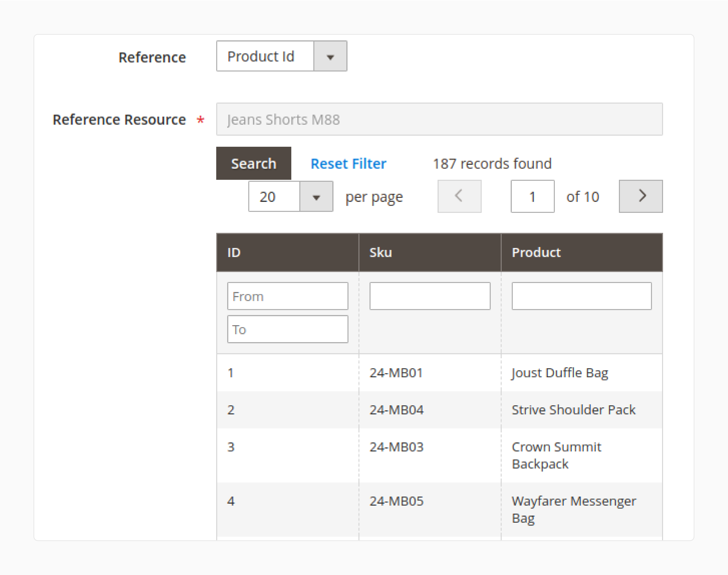Click the Reference Resource input field
The width and height of the screenshot is (728, 575).
click(439, 119)
